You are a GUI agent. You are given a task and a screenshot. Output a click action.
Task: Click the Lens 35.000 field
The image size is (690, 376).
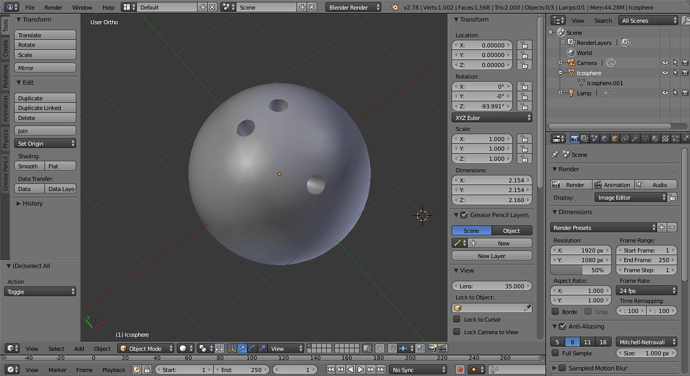click(x=492, y=286)
